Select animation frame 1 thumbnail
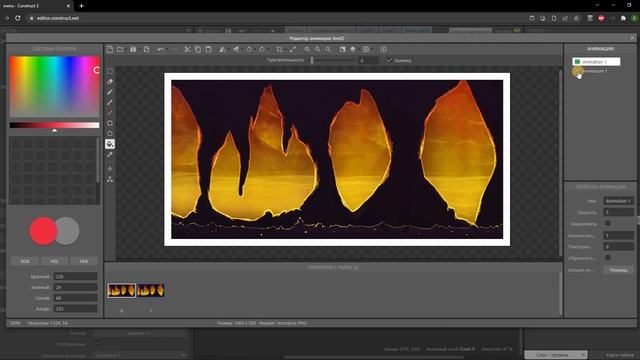This screenshot has height=360, width=640. (x=151, y=290)
